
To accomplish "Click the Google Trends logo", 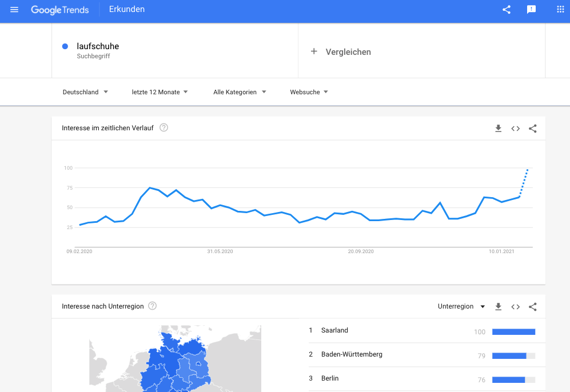I will (x=59, y=10).
